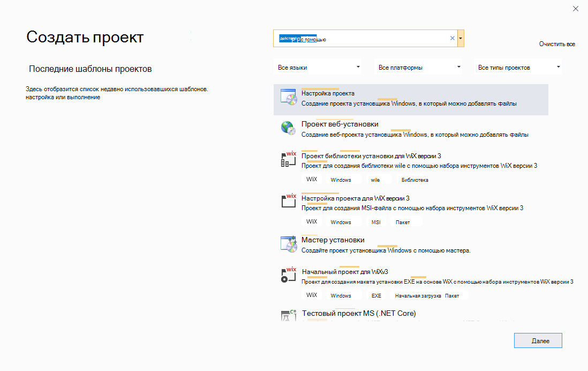Click the Очистить все link
This screenshot has width=588, height=371.
click(x=557, y=44)
